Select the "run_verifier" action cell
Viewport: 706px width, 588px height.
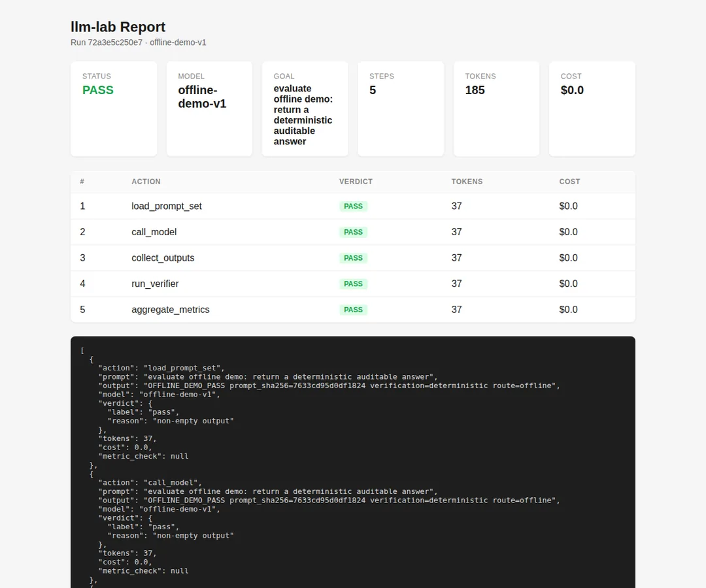click(x=155, y=284)
